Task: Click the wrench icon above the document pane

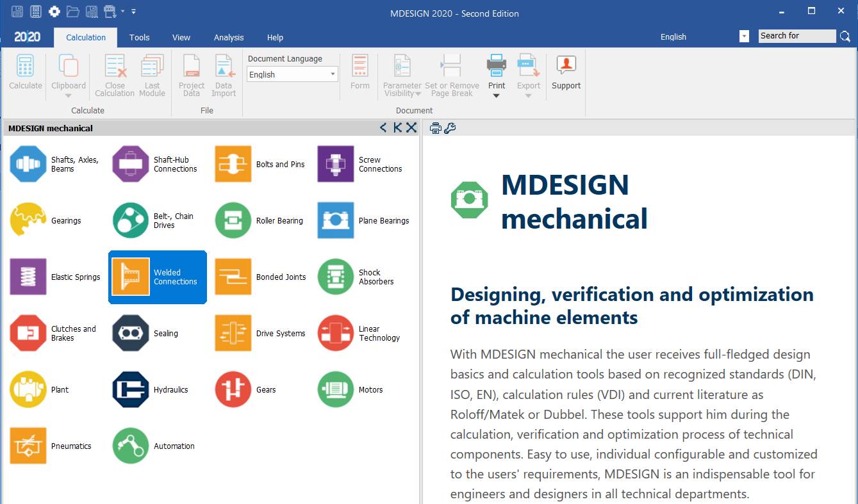Action: tap(450, 128)
